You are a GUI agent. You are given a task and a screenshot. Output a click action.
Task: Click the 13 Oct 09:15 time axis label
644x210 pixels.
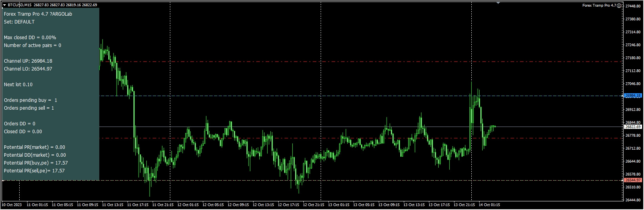(389, 205)
